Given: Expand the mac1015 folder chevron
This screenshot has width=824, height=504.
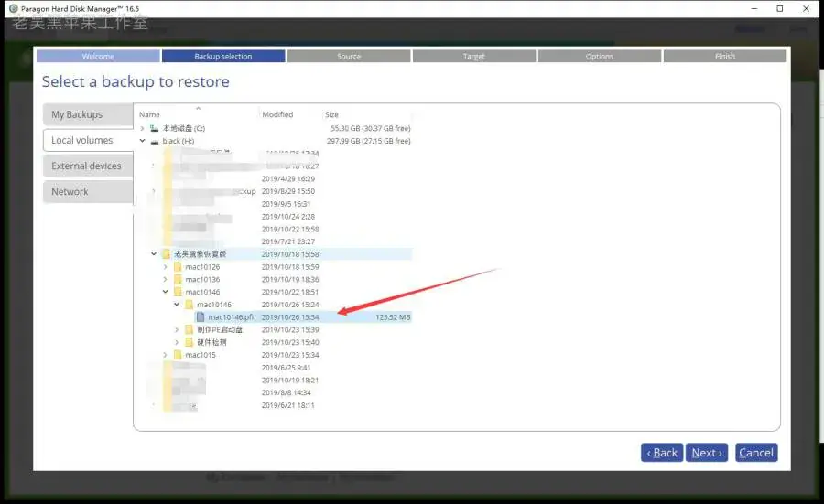Looking at the screenshot, I should click(x=165, y=355).
